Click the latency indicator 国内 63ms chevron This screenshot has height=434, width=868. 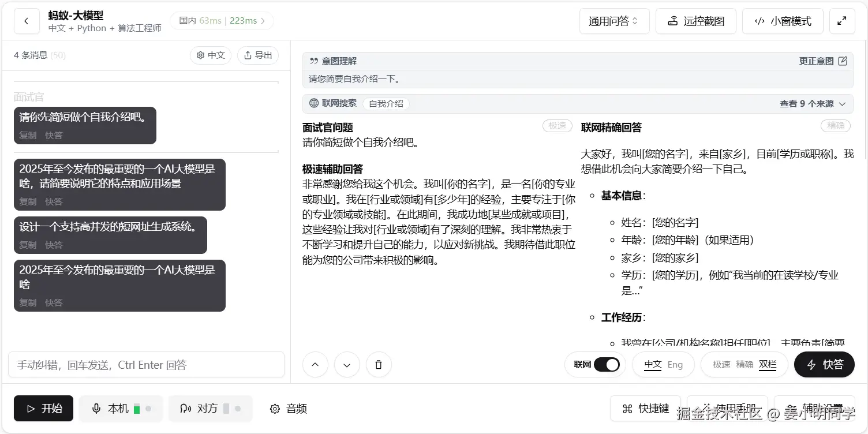[263, 20]
